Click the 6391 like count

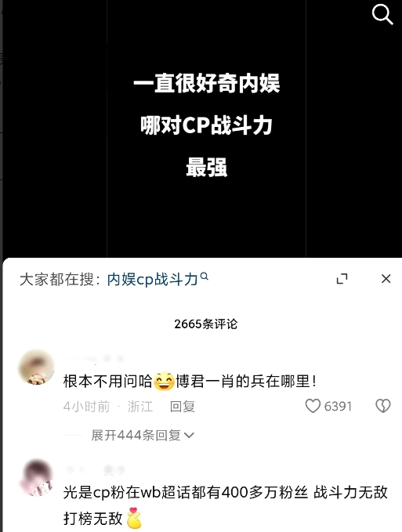(338, 407)
